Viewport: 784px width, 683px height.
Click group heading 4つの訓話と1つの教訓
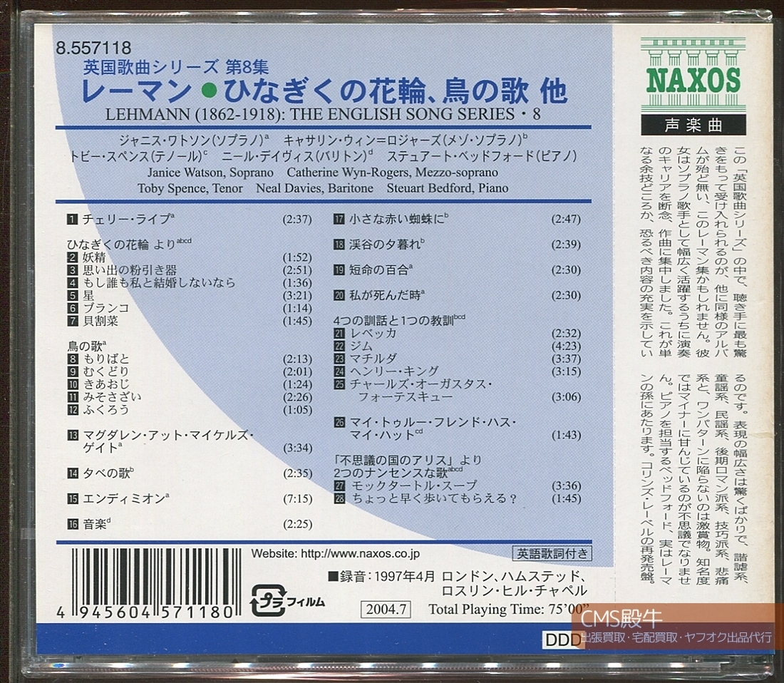point(399,321)
